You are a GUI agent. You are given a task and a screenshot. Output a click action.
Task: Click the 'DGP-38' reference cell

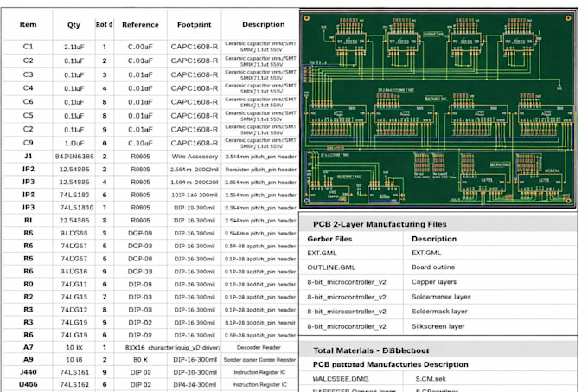[140, 271]
